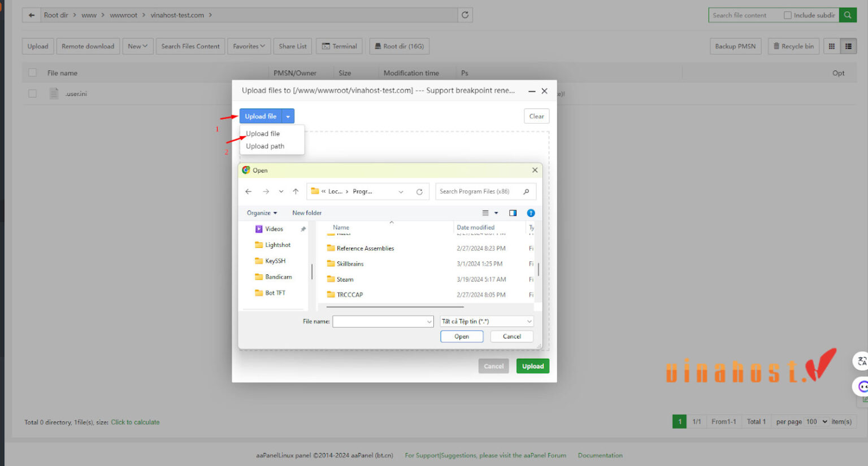Go back with the path arrow
The image size is (868, 466).
(32, 15)
